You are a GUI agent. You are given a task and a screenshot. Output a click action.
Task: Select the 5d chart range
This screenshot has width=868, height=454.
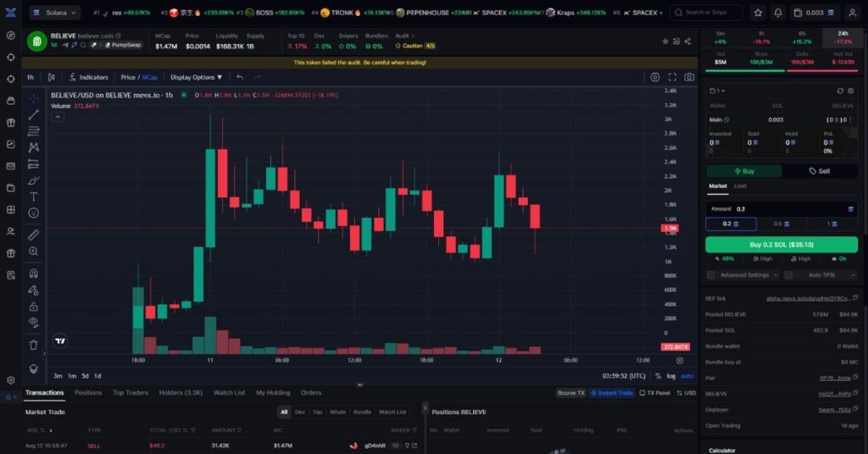(85, 376)
